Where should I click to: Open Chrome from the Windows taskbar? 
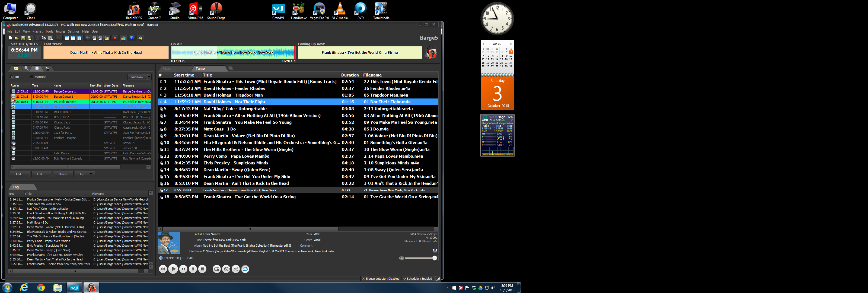(x=41, y=288)
